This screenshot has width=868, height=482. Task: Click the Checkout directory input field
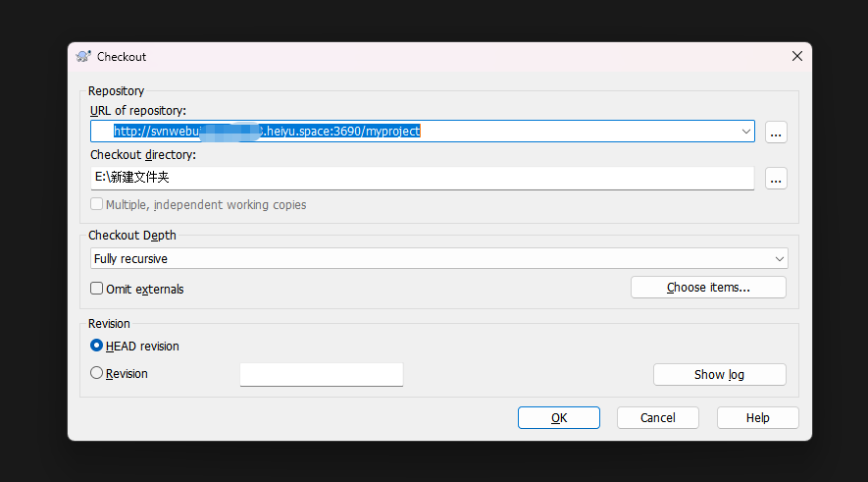423,178
